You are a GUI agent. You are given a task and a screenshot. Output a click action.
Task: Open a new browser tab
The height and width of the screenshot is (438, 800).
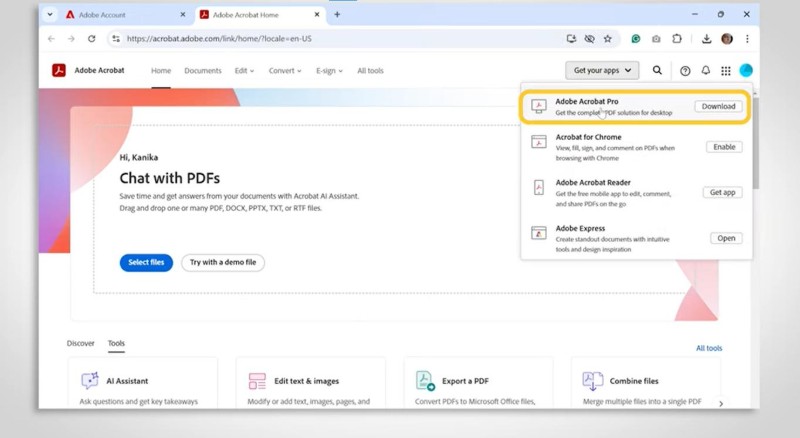point(337,15)
